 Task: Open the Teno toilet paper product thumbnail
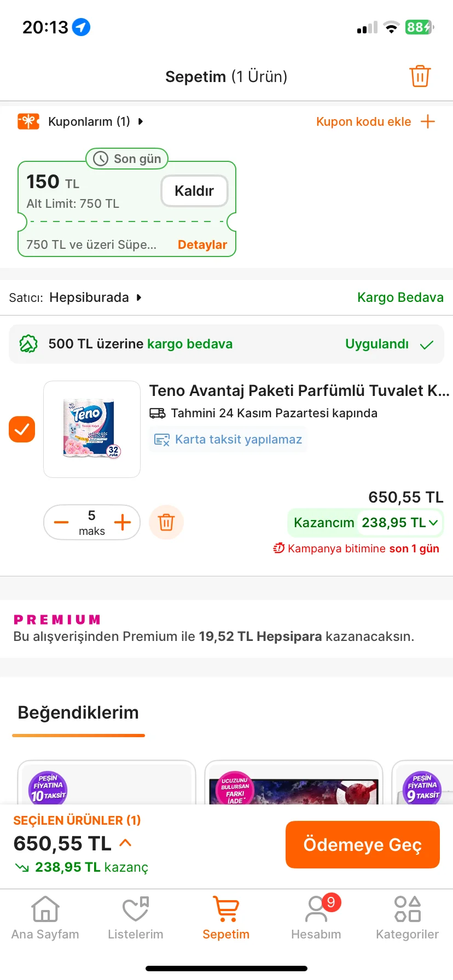[92, 429]
